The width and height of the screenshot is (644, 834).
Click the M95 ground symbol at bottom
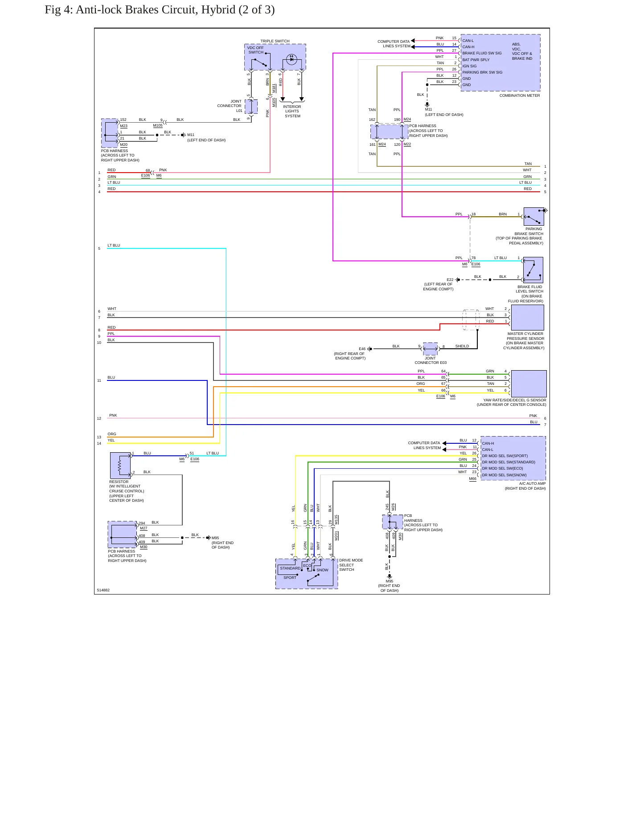tap(390, 576)
